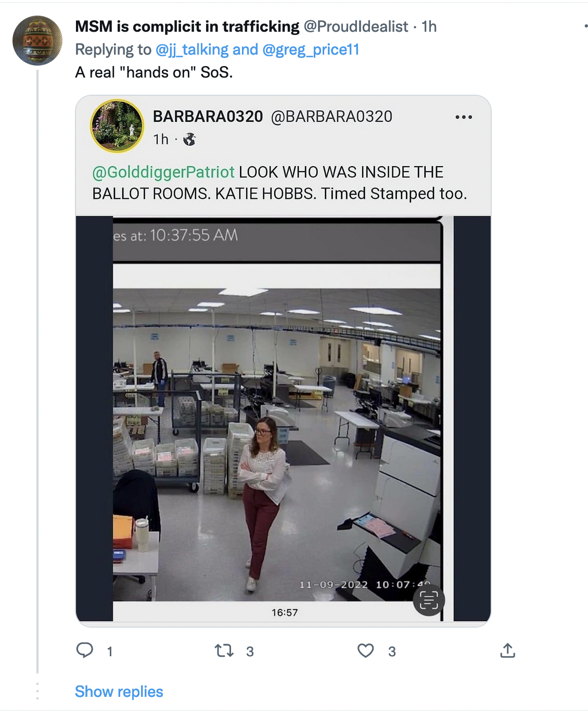Click the BARBARA0320 display name
Viewport: 588px width, 713px height.
coord(208,117)
